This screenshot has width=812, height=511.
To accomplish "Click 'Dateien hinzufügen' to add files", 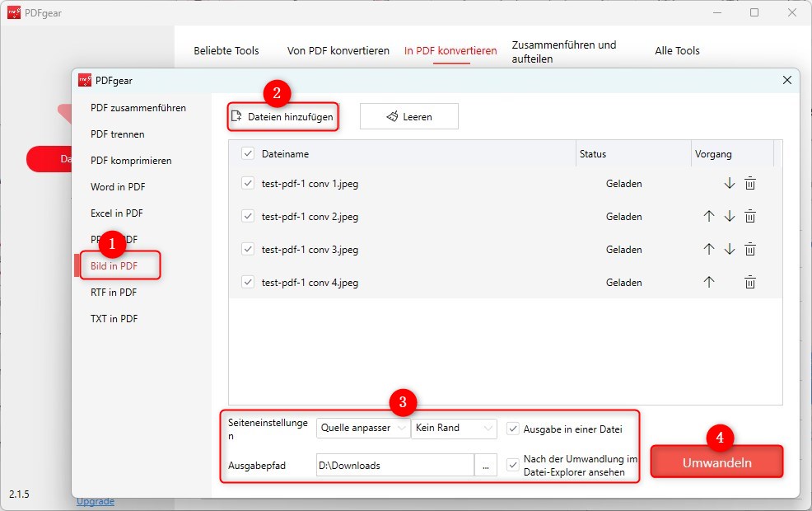I will [282, 117].
